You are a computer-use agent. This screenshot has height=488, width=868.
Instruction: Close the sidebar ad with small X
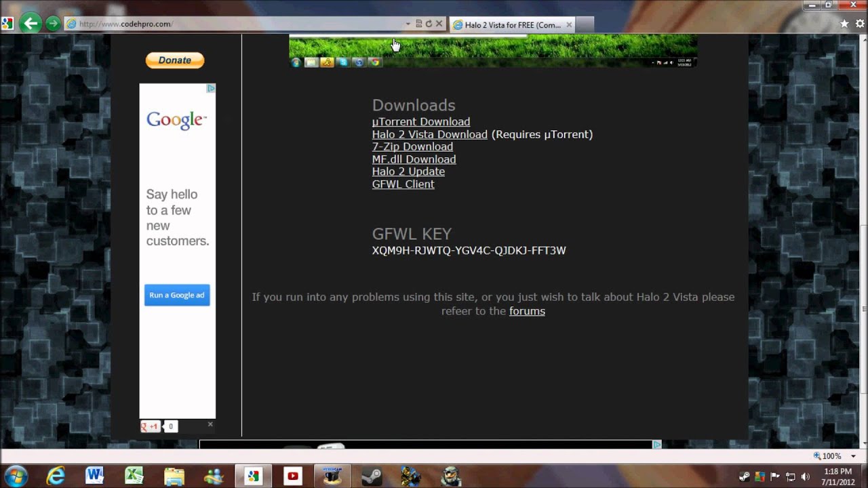pos(210,424)
